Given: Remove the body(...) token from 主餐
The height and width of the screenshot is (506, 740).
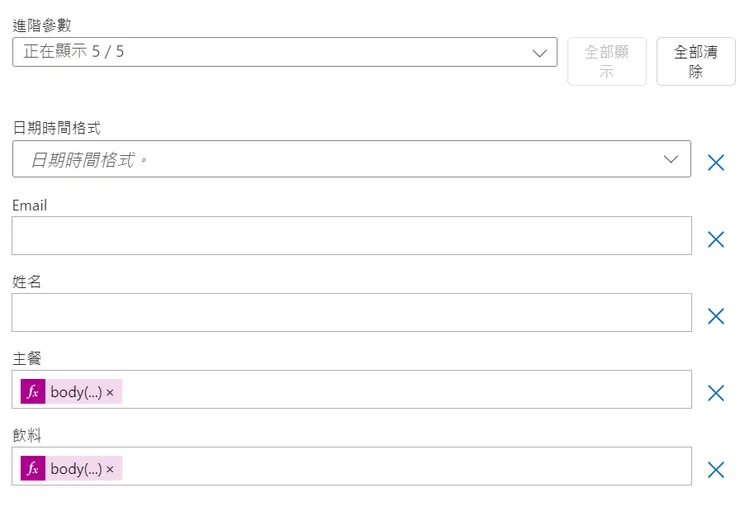Looking at the screenshot, I should pyautogui.click(x=110, y=393).
